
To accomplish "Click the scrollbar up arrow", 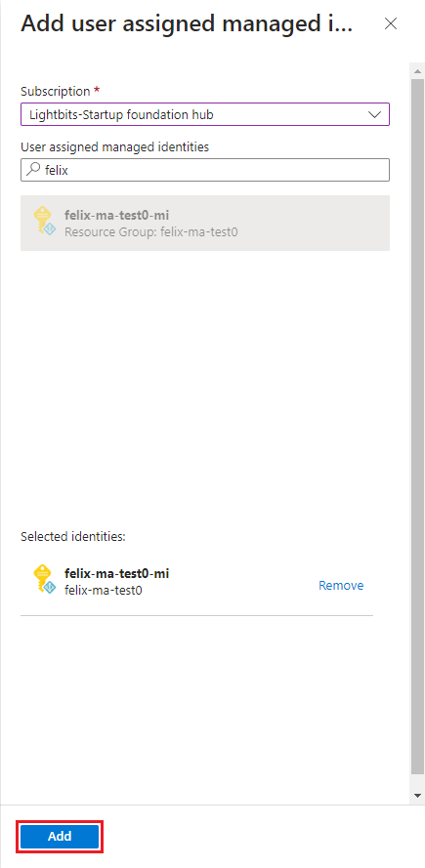I will click(x=418, y=69).
